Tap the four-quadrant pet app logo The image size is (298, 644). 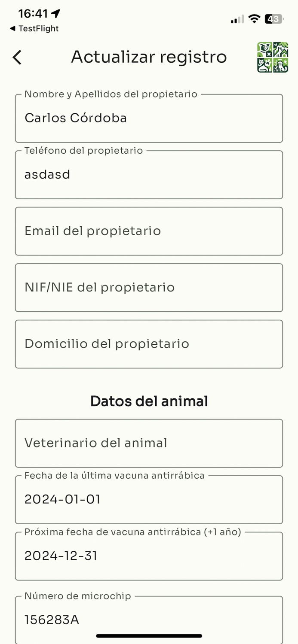272,57
